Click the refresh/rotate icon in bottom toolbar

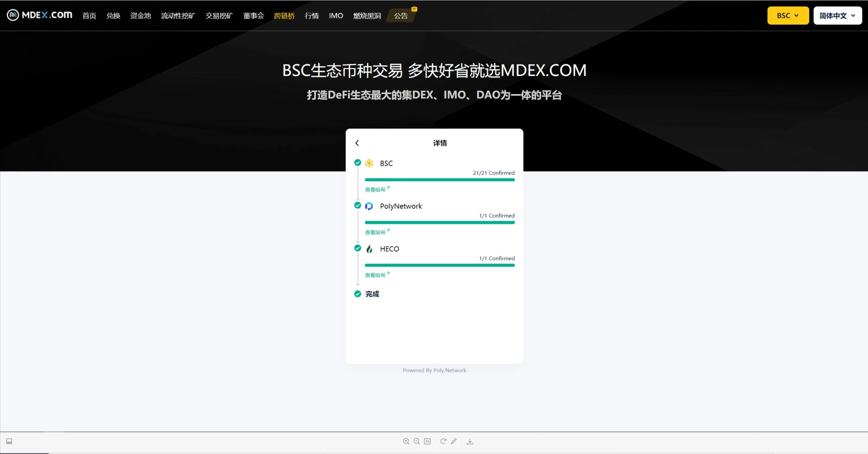pos(443,441)
